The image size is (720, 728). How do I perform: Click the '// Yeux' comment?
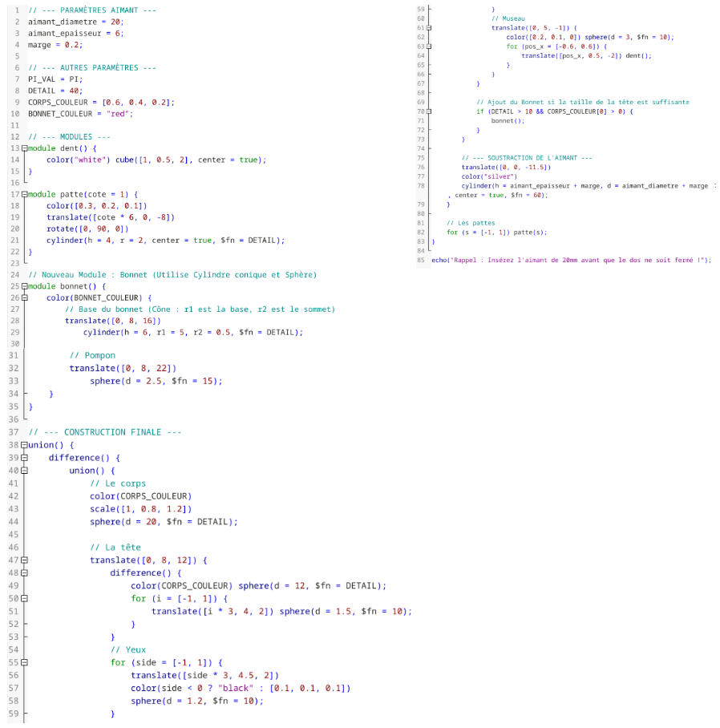coord(128,650)
